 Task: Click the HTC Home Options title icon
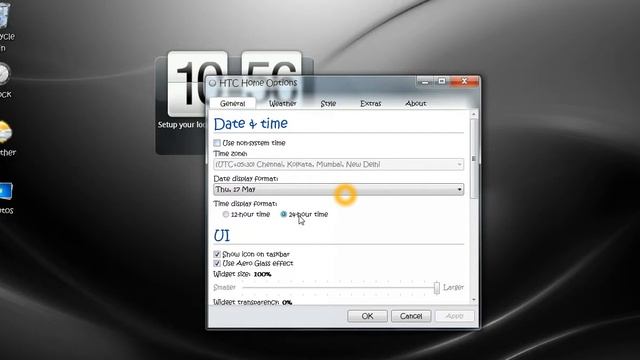point(213,83)
